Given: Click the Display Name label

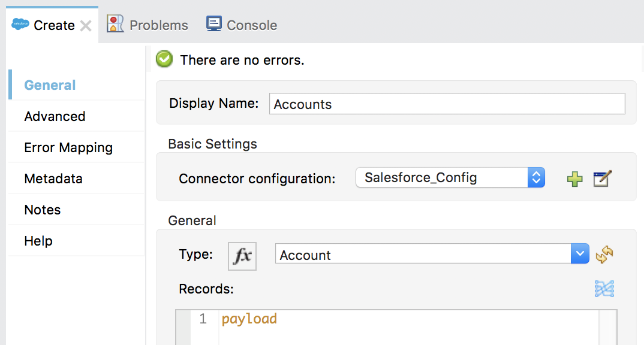Looking at the screenshot, I should tap(214, 104).
